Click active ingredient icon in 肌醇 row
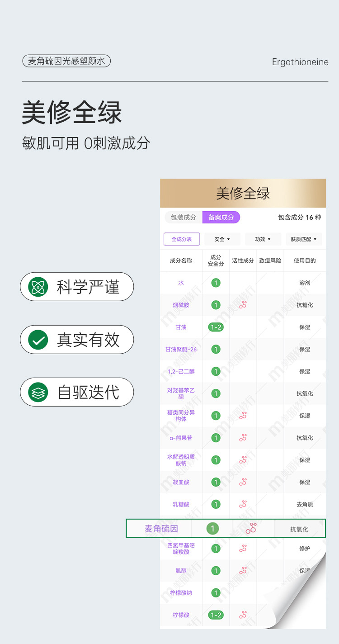 243,571
